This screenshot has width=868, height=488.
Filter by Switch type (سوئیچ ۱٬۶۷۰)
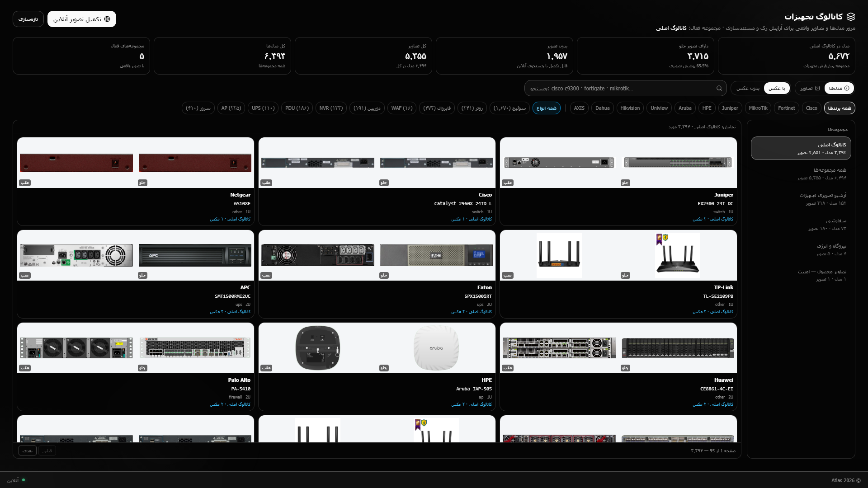pos(509,108)
